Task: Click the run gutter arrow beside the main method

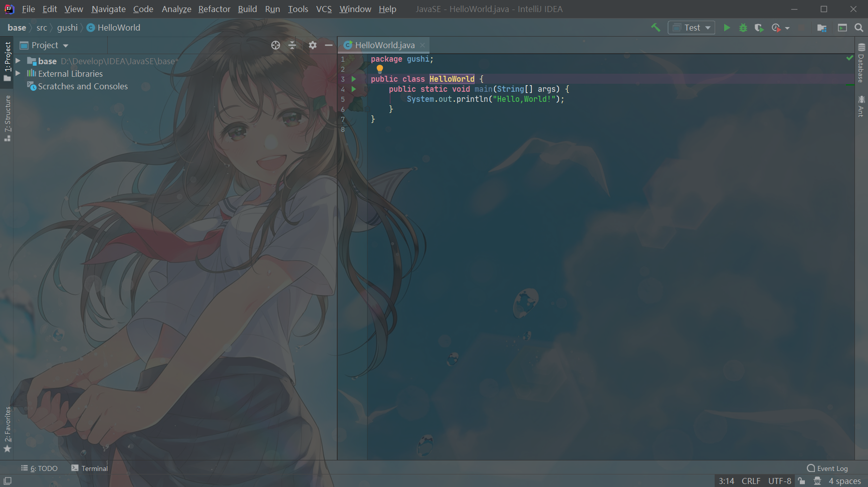Action: point(354,89)
